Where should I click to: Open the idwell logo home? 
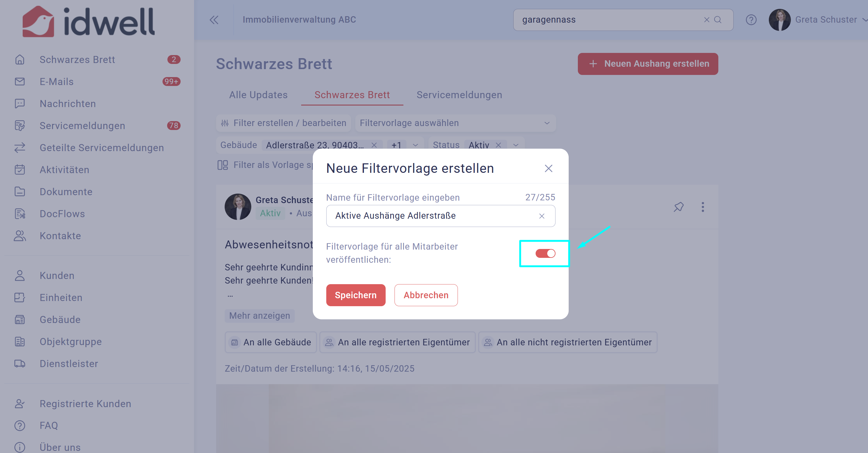(x=89, y=21)
